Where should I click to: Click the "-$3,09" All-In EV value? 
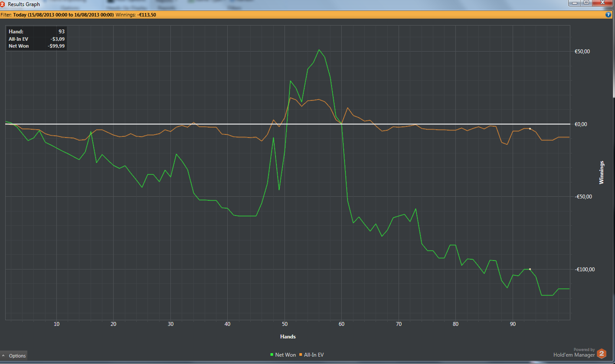[x=58, y=39]
